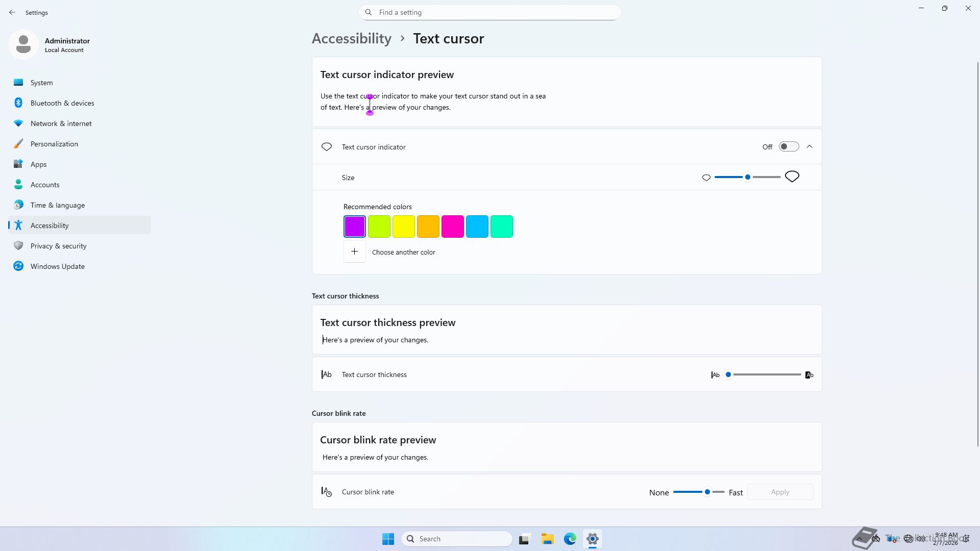Pick the yellow recommended color swatch
Viewport: 980px width, 551px height.
[x=403, y=227]
